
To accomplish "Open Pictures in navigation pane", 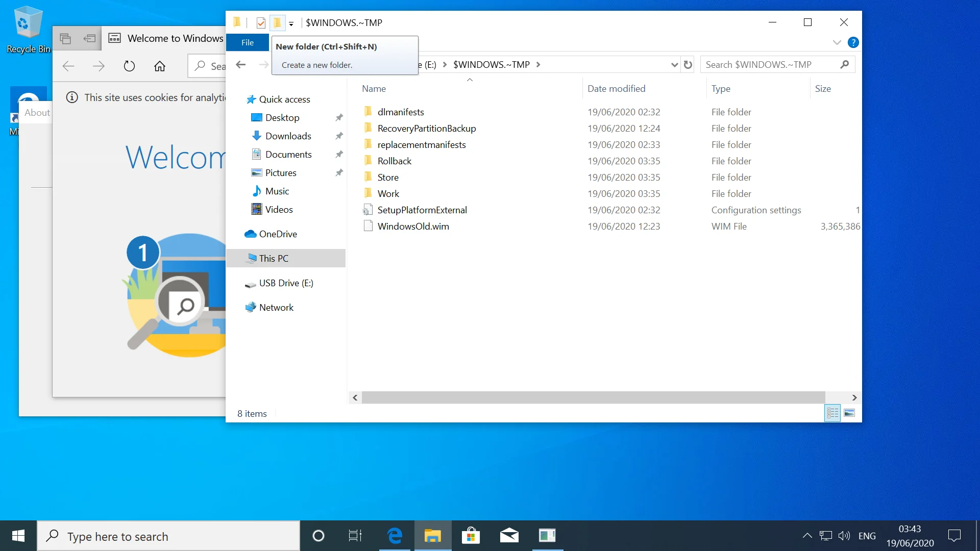I will click(281, 172).
